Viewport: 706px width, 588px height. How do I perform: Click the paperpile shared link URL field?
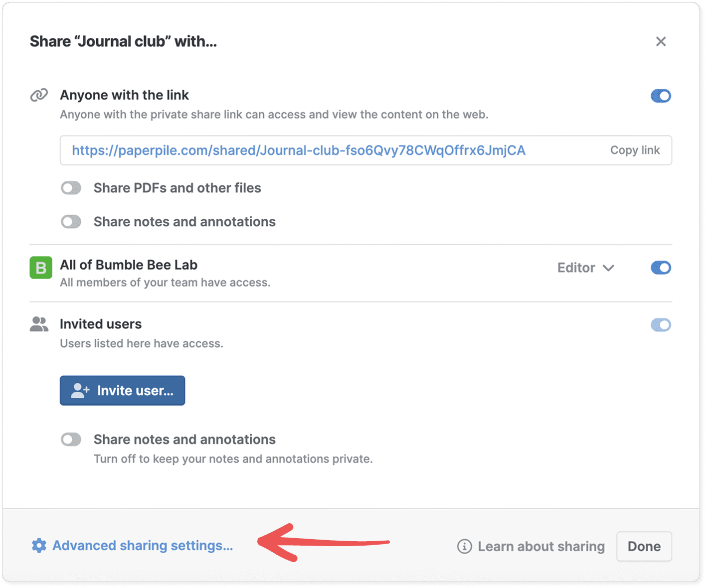299,150
